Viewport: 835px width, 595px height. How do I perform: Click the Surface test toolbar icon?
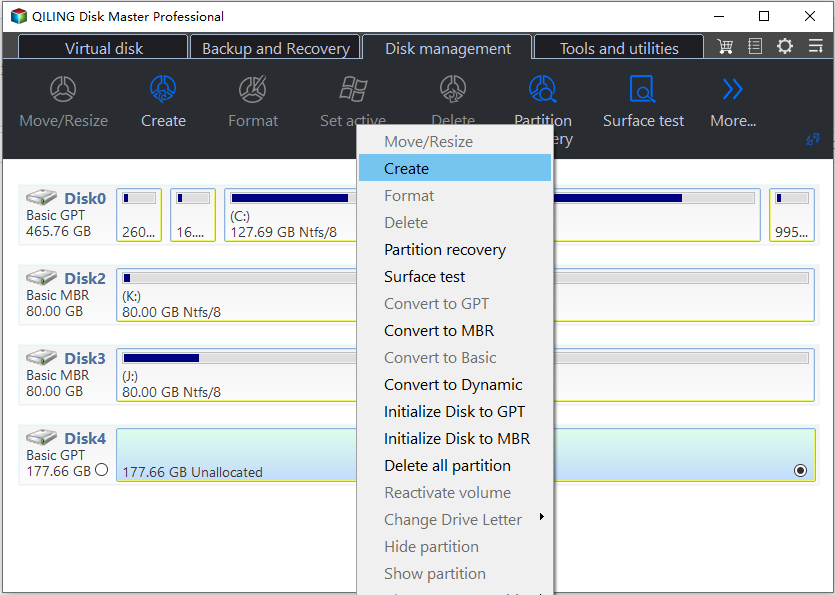(643, 88)
